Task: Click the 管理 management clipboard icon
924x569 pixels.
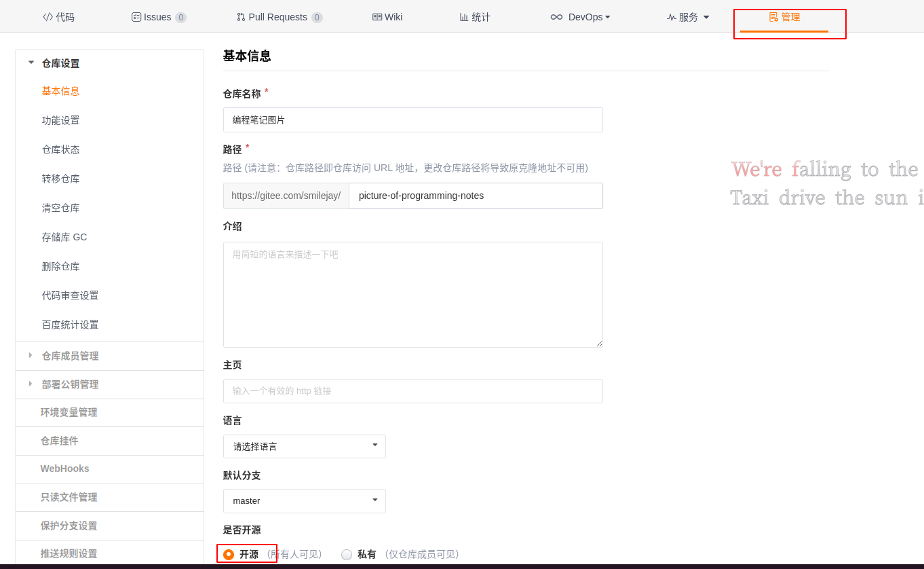Action: [x=774, y=16]
